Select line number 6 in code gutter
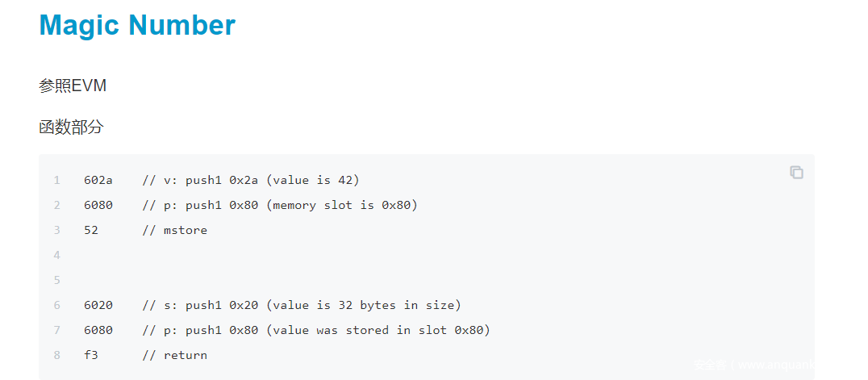The image size is (868, 380). (x=57, y=305)
